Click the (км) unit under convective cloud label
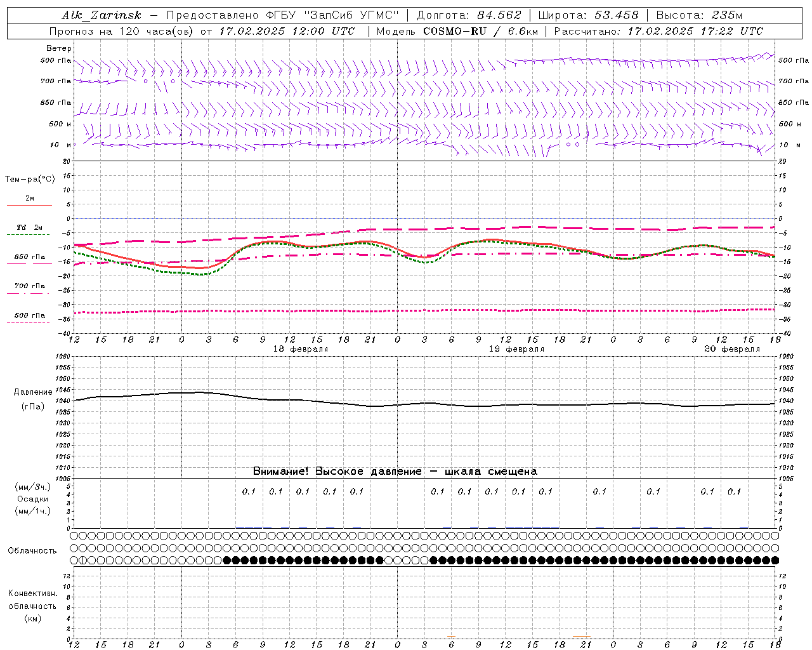Viewport: 812px width, 650px height. click(x=32, y=618)
